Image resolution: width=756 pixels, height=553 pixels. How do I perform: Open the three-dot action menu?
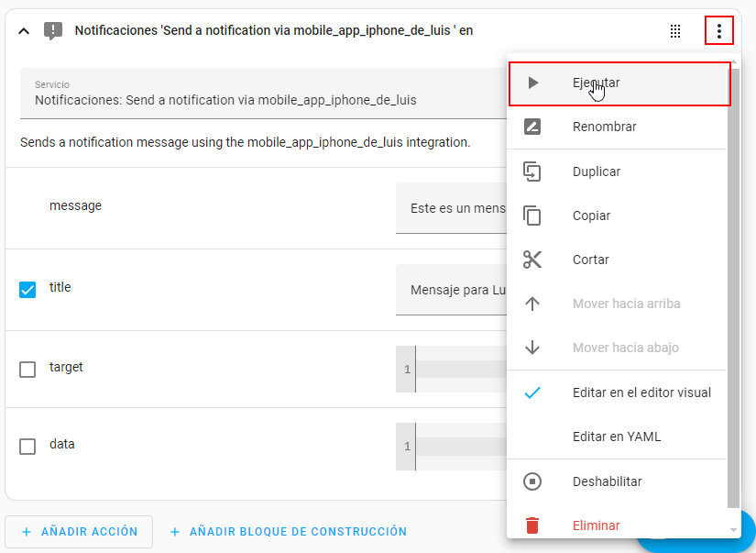[x=719, y=31]
